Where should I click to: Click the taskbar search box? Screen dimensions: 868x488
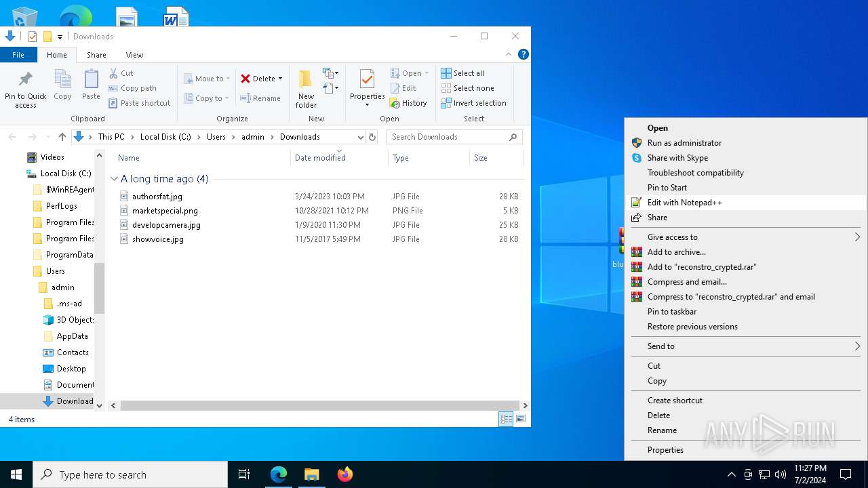click(x=130, y=474)
